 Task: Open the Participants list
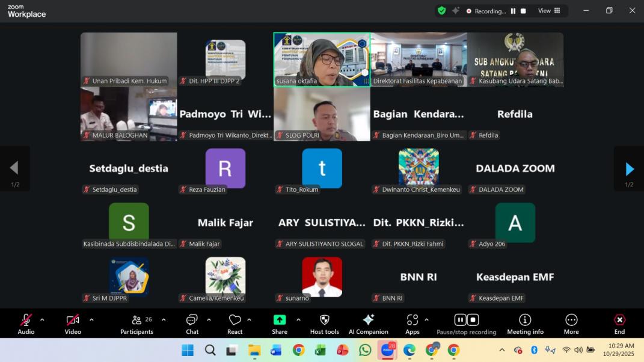(x=137, y=324)
